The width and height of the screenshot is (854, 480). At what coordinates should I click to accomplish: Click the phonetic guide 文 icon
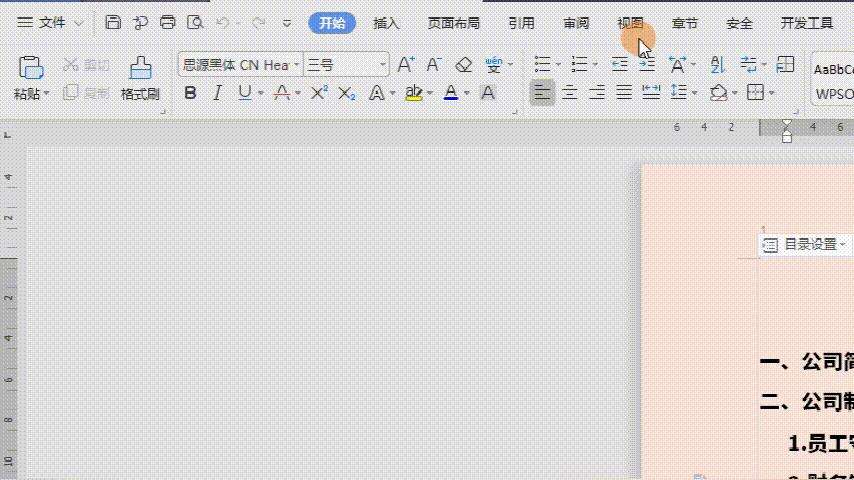(x=494, y=65)
